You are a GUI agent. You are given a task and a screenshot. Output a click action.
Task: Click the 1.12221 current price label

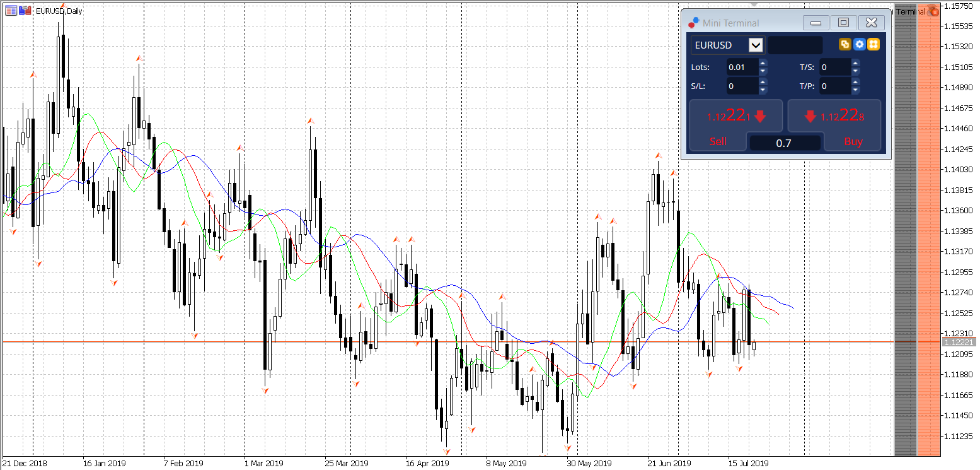(959, 342)
